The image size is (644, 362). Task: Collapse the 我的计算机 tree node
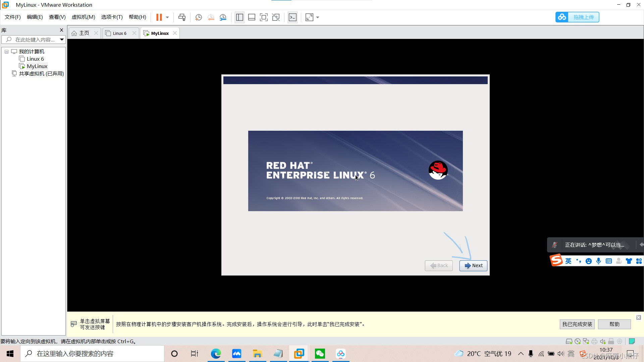pyautogui.click(x=6, y=52)
